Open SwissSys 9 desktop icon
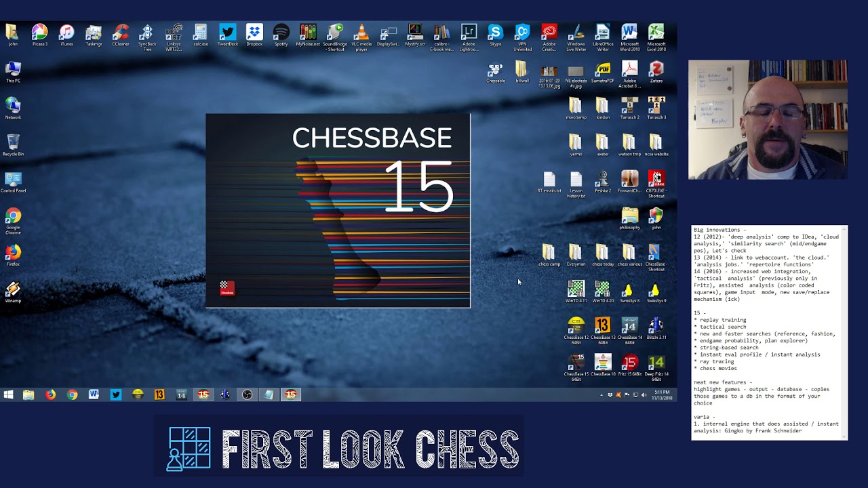 656,293
